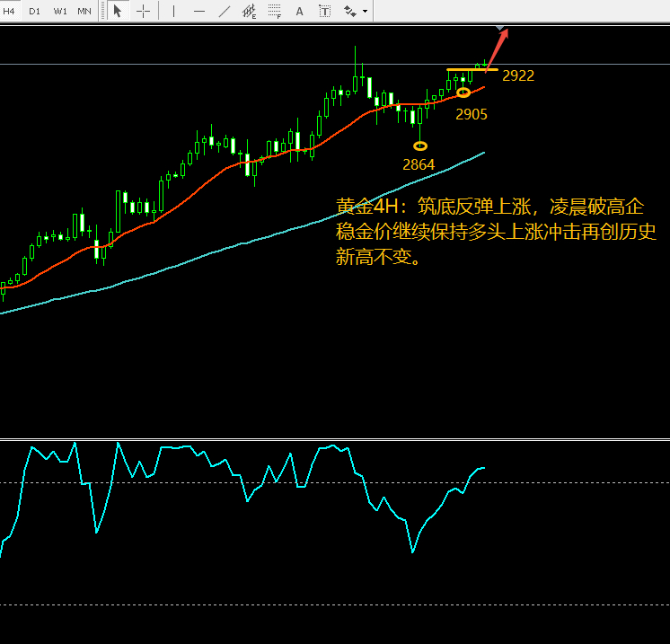The height and width of the screenshot is (644, 670).
Task: Click the 2864 price label
Action: click(x=419, y=164)
